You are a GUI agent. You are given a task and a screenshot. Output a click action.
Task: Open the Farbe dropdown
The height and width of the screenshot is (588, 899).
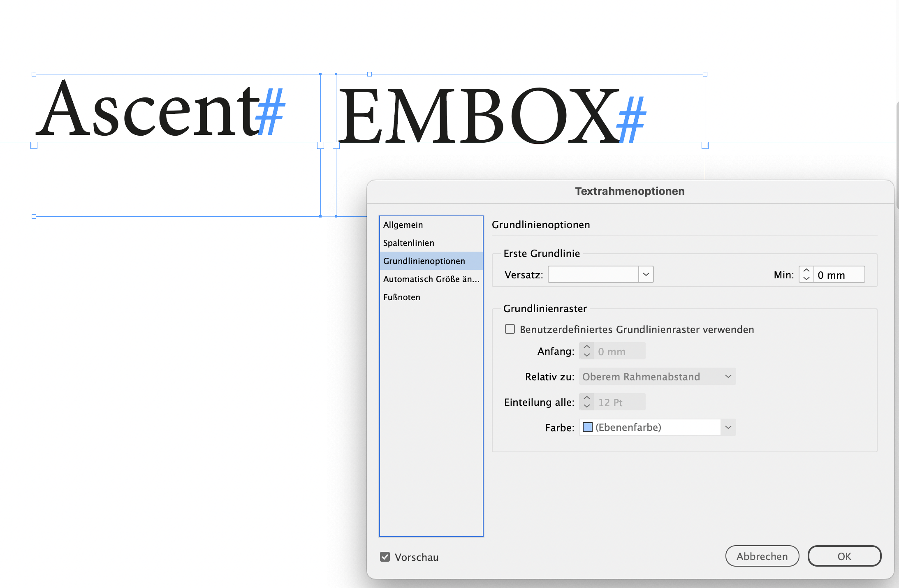pos(728,427)
